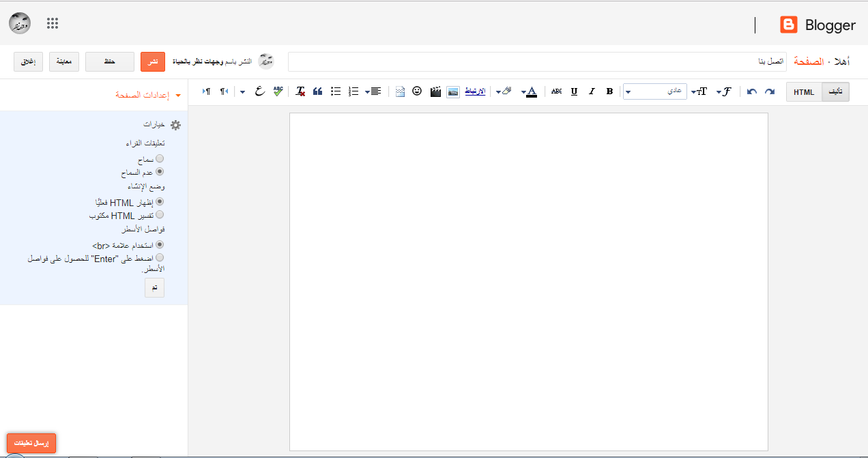The height and width of the screenshot is (458, 868).
Task: Click inside the blank page editor area
Action: point(529,281)
